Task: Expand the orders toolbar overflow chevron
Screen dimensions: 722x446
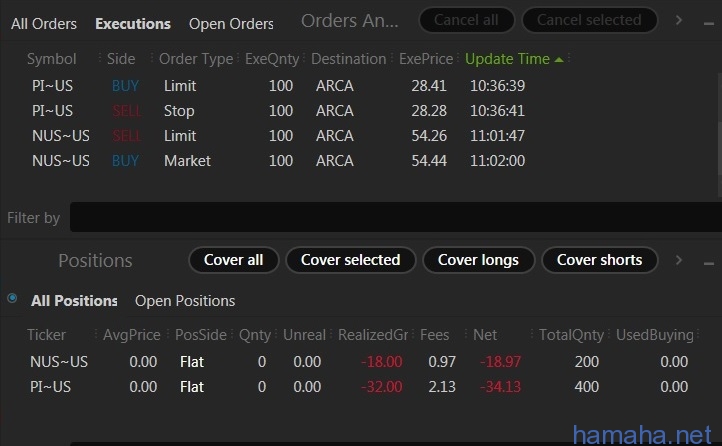Action: [x=679, y=20]
